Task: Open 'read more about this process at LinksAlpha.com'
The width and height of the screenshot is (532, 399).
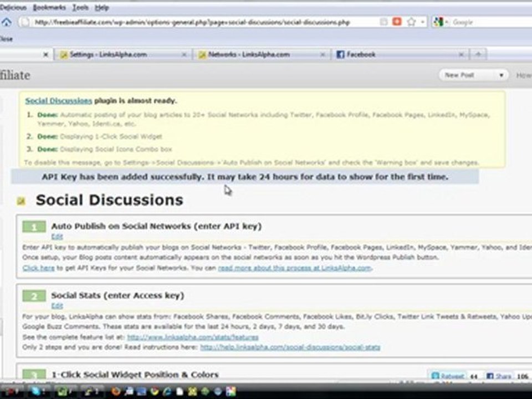Action: coord(294,268)
